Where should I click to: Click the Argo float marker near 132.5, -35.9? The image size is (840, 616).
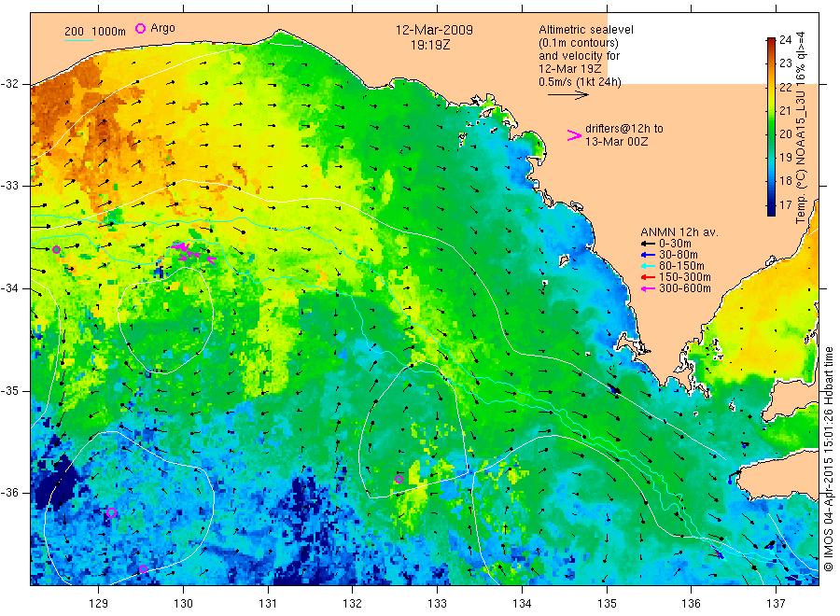tap(399, 480)
